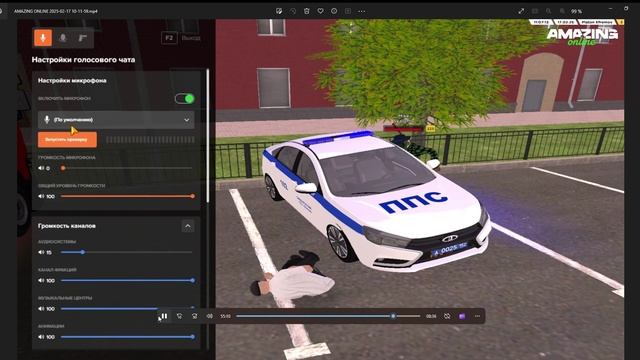640x360 pixels.
Task: Click speaker icon beside animations channel
Action: pos(41,337)
